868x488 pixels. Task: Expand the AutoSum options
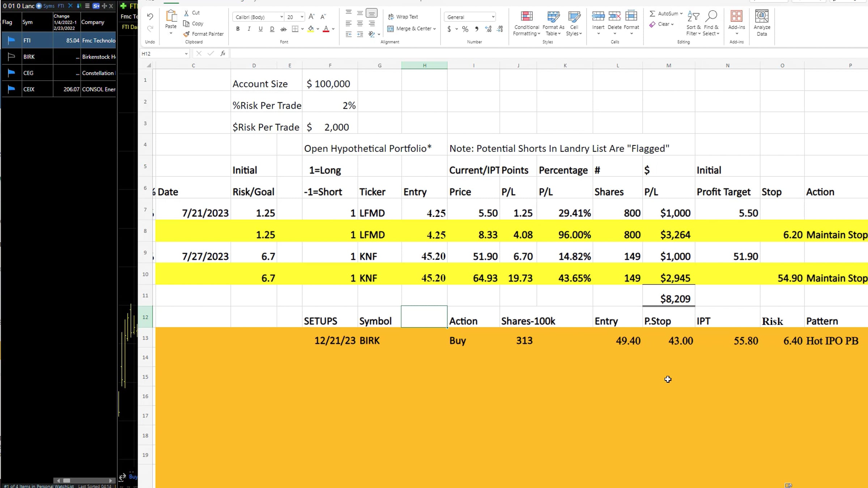681,13
